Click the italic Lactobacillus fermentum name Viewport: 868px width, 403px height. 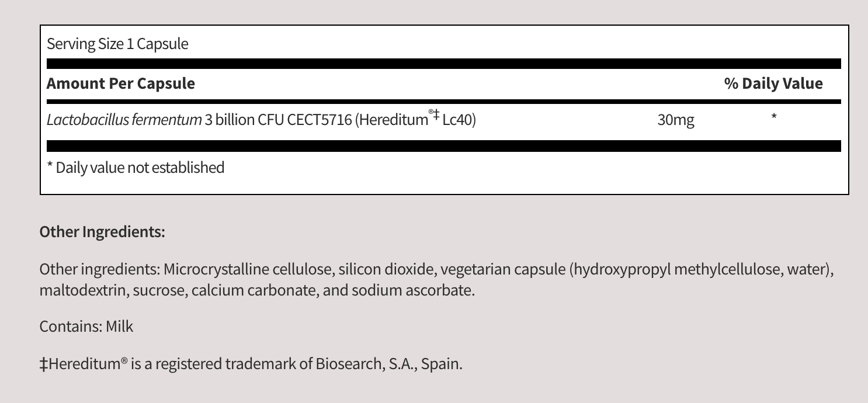[x=124, y=120]
